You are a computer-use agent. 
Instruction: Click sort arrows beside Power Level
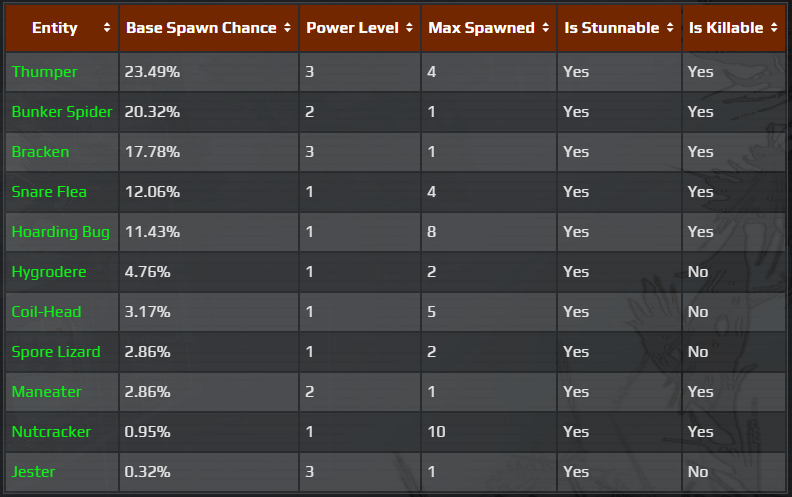point(410,28)
